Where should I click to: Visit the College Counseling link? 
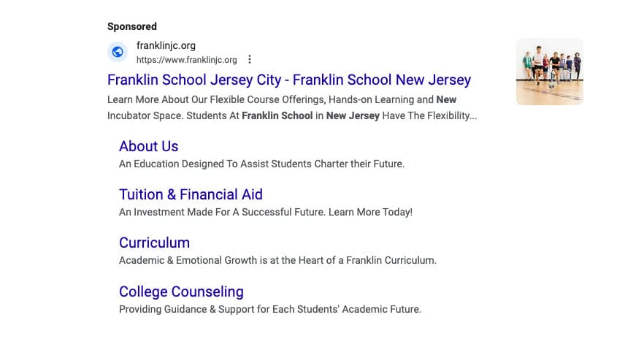click(181, 292)
